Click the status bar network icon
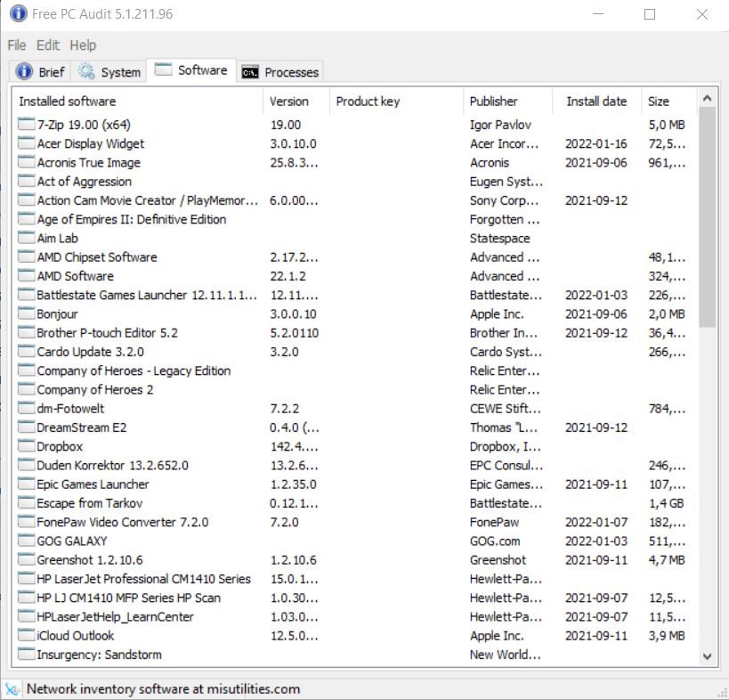Viewport: 729px width, 700px height. click(x=12, y=688)
